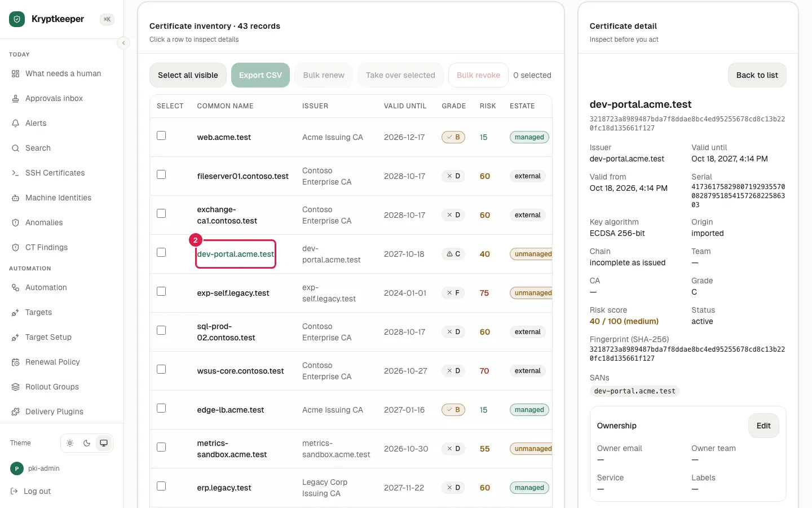Click the Valid Until column header

point(405,106)
